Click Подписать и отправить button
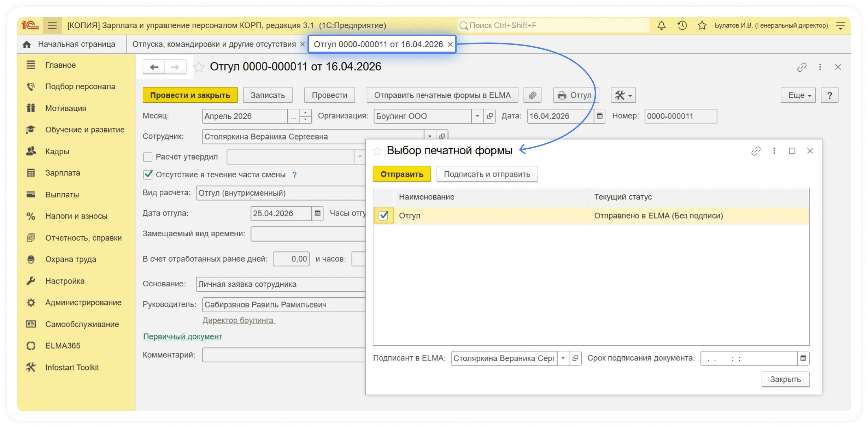 click(487, 174)
